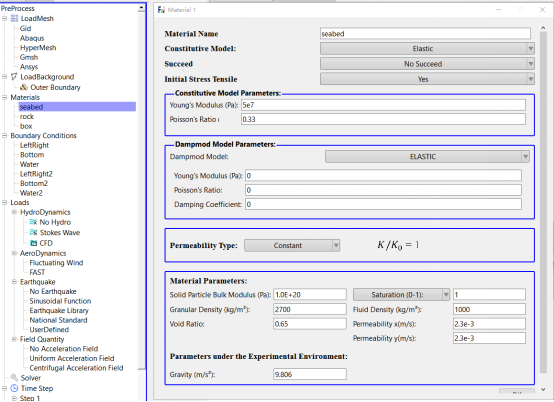Screen dimensions: 554x402
Task: Collapse the HydroDynamics tree node
Action: point(14,212)
